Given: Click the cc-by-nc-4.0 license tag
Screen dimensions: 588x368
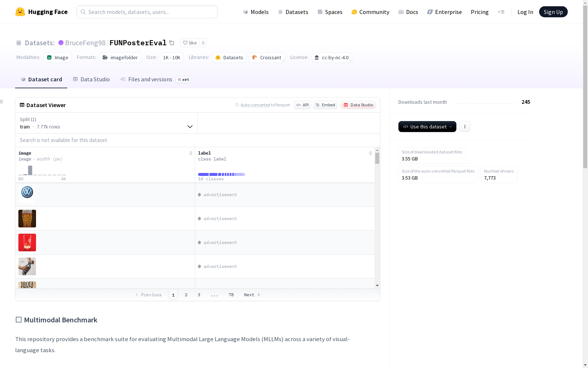Looking at the screenshot, I should (331, 57).
